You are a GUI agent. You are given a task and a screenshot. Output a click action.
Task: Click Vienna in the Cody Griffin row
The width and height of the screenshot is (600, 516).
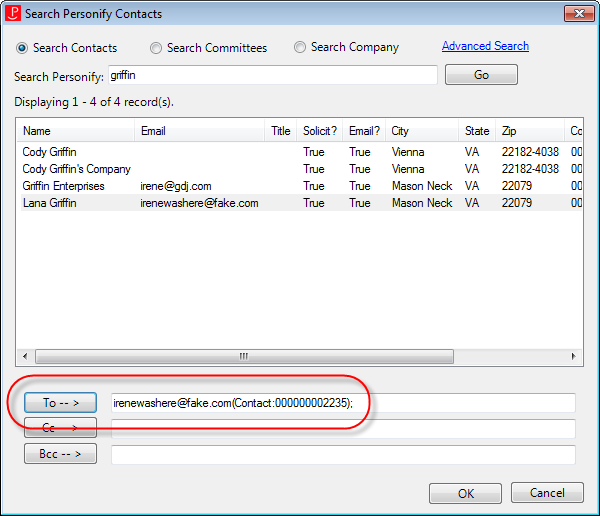click(408, 152)
